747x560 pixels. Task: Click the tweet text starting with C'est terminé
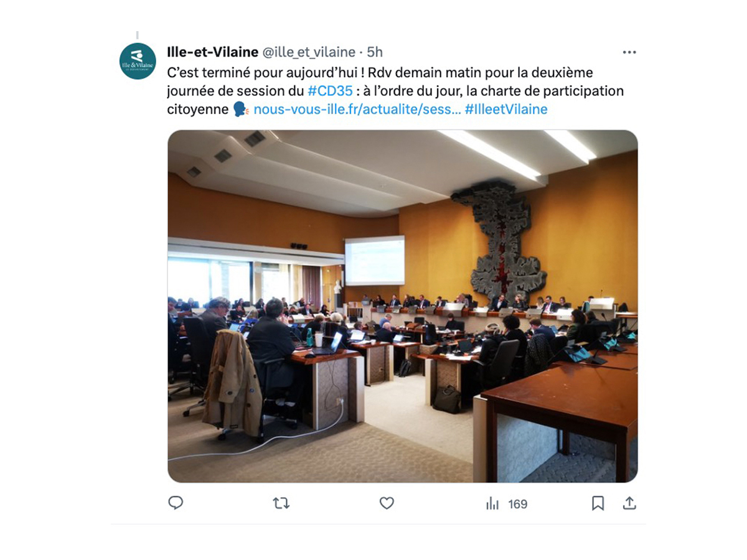(395, 91)
